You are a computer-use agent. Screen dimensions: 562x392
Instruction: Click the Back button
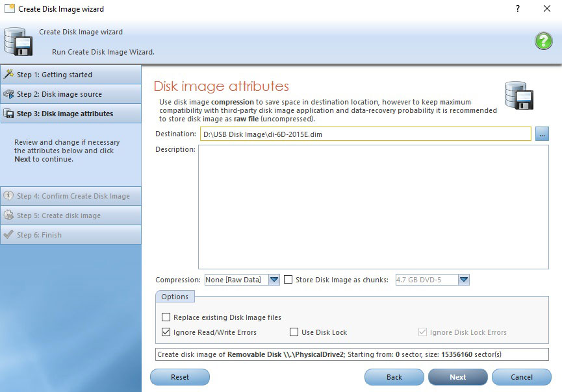[394, 377]
